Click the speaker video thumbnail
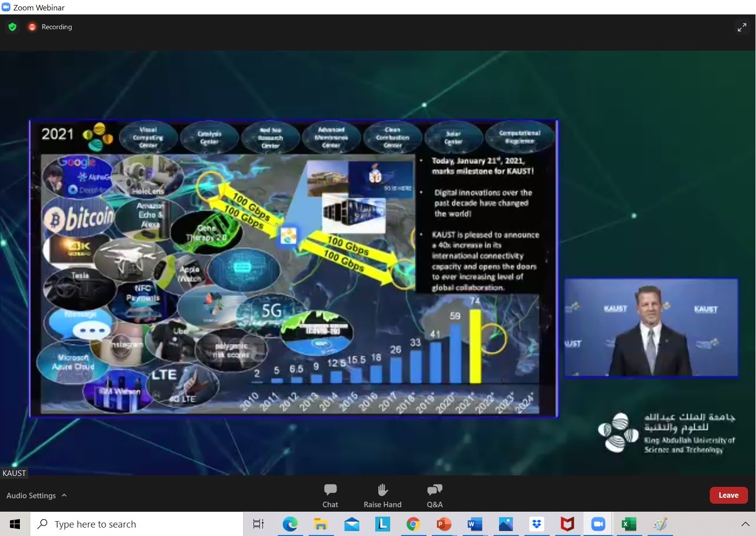The height and width of the screenshot is (536, 756). pos(651,328)
